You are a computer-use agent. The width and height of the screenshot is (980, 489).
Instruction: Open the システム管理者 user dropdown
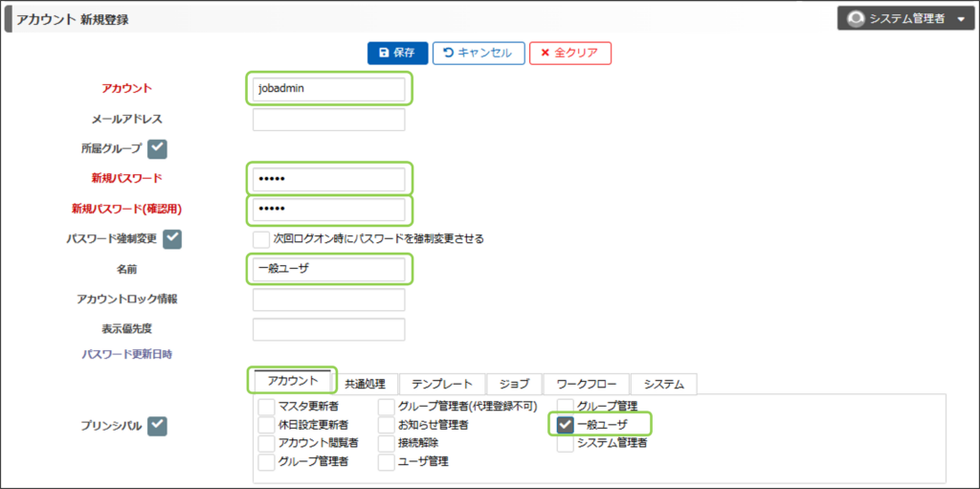960,19
